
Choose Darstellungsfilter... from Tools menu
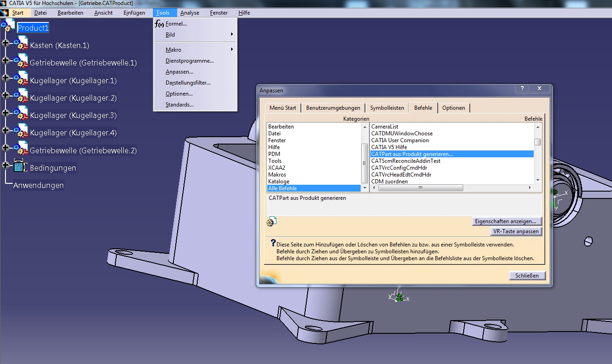[x=195, y=83]
